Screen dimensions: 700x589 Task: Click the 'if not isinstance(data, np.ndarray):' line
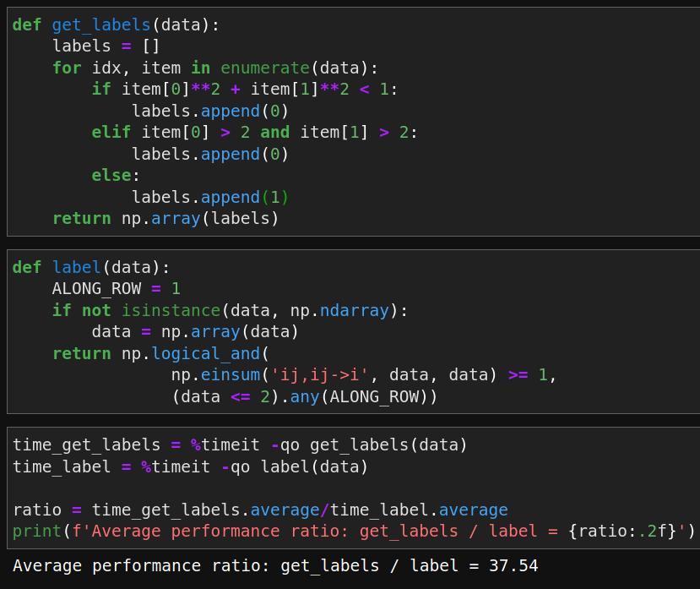point(230,311)
